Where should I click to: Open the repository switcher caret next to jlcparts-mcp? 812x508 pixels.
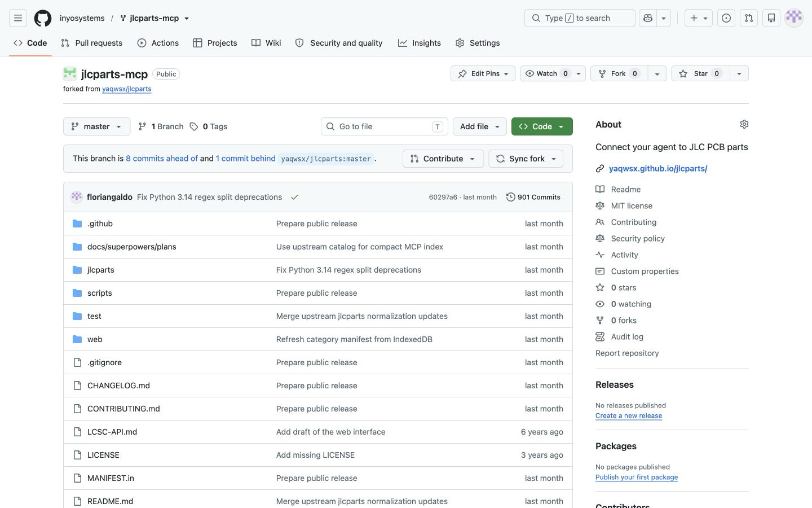coord(187,18)
